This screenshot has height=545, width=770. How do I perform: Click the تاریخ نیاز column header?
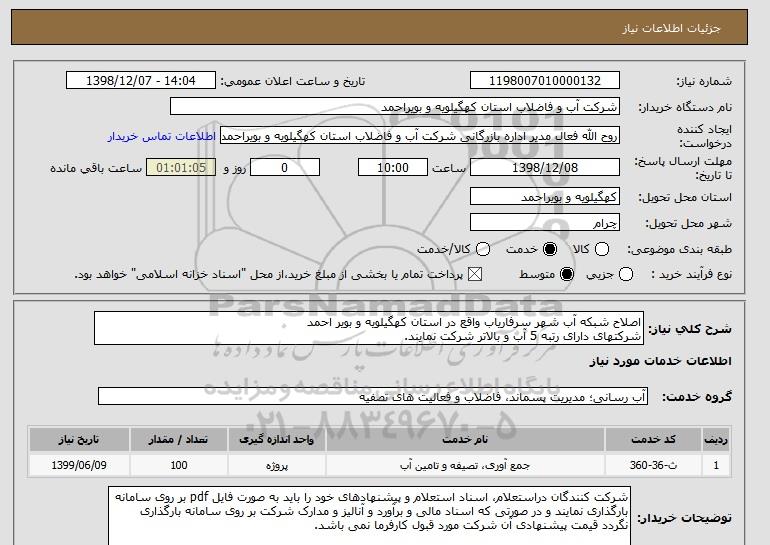point(79,439)
